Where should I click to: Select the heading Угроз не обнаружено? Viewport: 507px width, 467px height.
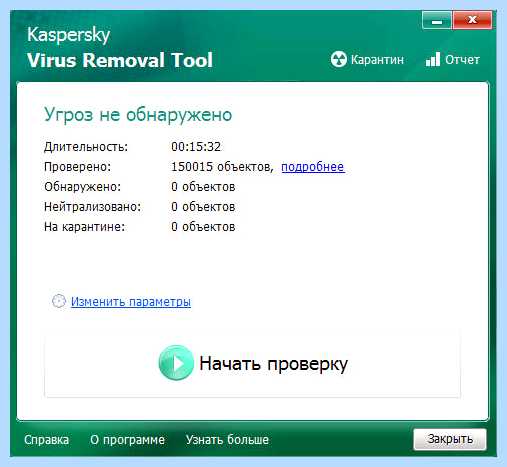(138, 115)
